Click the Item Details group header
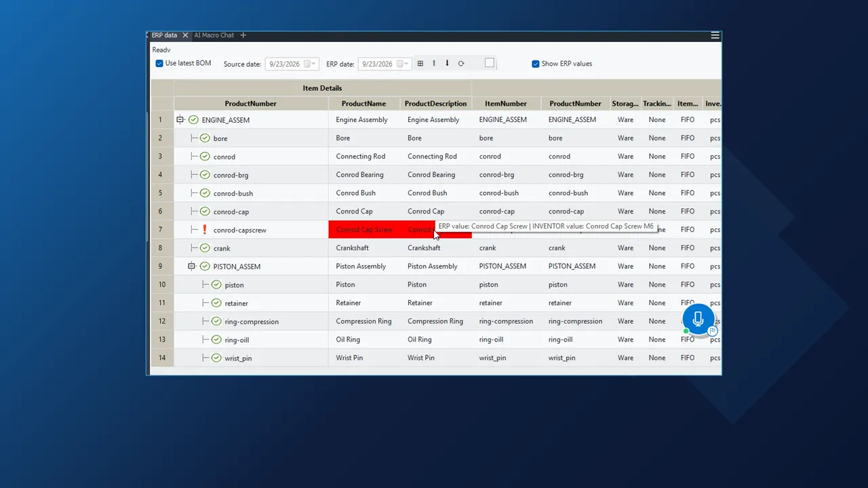868x488 pixels. click(322, 88)
